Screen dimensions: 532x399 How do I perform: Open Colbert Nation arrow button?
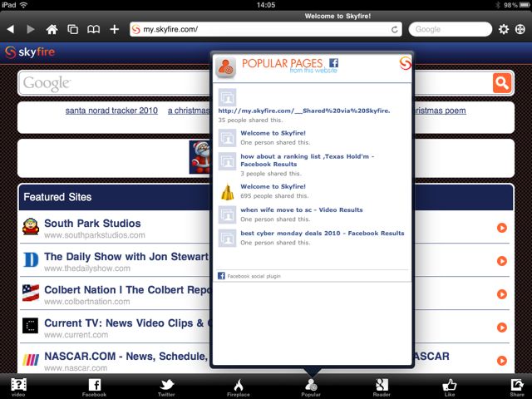[x=502, y=294]
